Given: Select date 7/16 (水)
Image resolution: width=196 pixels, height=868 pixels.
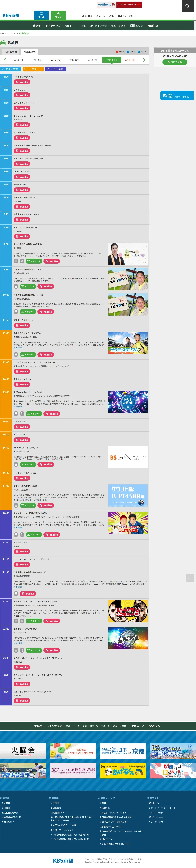Looking at the screenshot, I should (x=56, y=60).
